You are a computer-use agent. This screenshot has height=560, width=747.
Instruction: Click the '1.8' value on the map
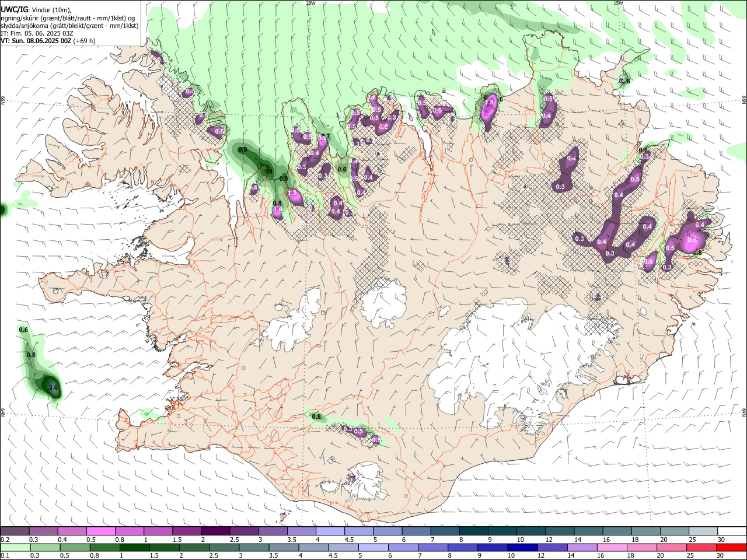pyautogui.click(x=490, y=102)
